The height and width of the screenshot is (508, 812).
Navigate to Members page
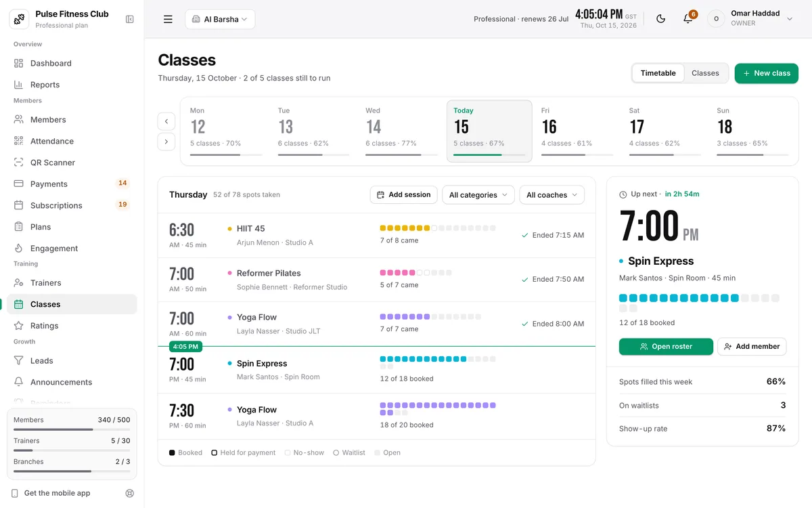click(x=72, y=119)
